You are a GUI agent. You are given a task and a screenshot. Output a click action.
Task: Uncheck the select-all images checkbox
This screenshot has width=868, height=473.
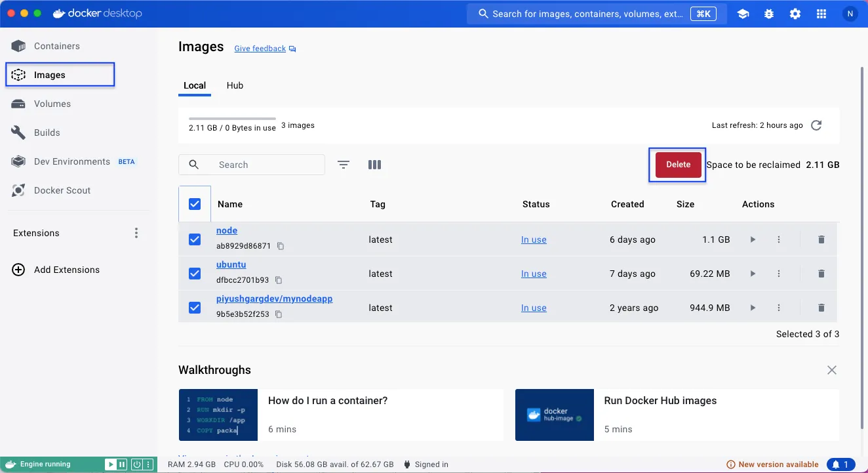[195, 204]
